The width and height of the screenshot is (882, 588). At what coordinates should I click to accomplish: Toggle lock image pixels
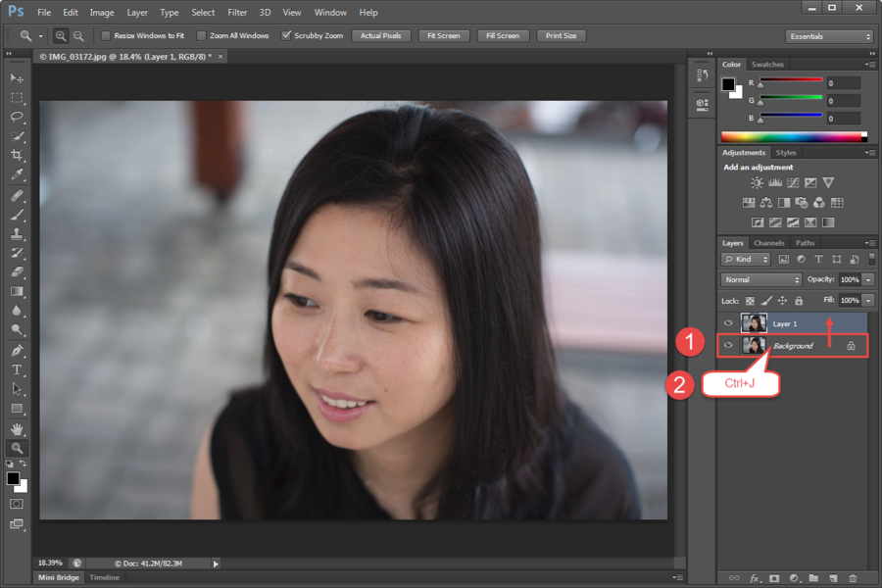[x=766, y=301]
